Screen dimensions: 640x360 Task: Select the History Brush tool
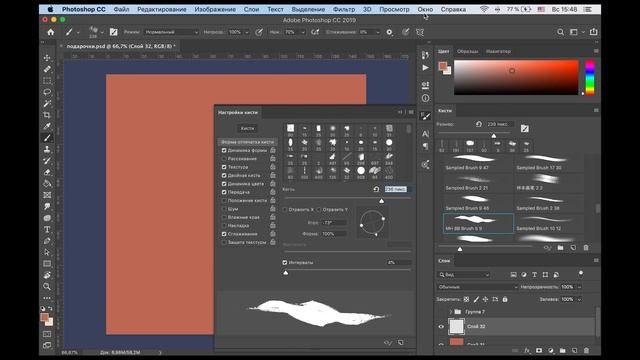(x=47, y=161)
